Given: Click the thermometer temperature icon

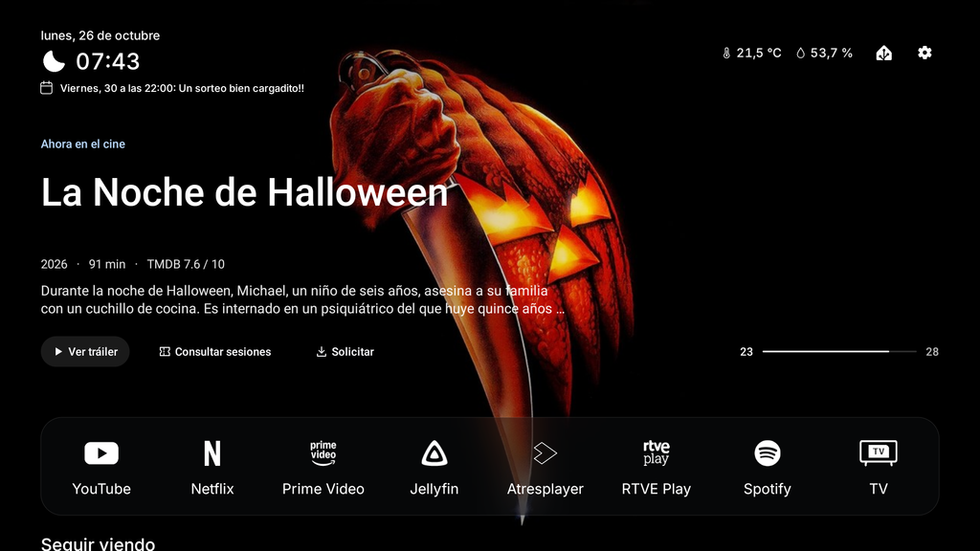Looking at the screenshot, I should (726, 54).
